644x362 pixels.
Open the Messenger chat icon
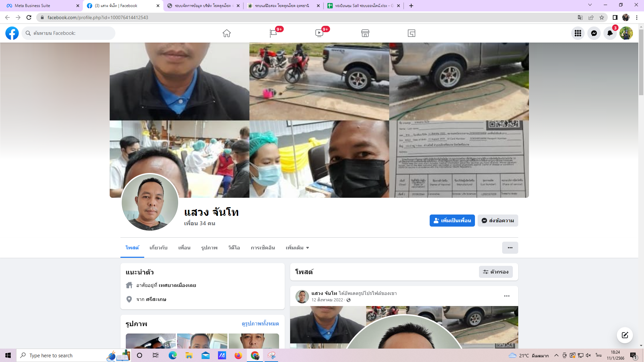[594, 33]
